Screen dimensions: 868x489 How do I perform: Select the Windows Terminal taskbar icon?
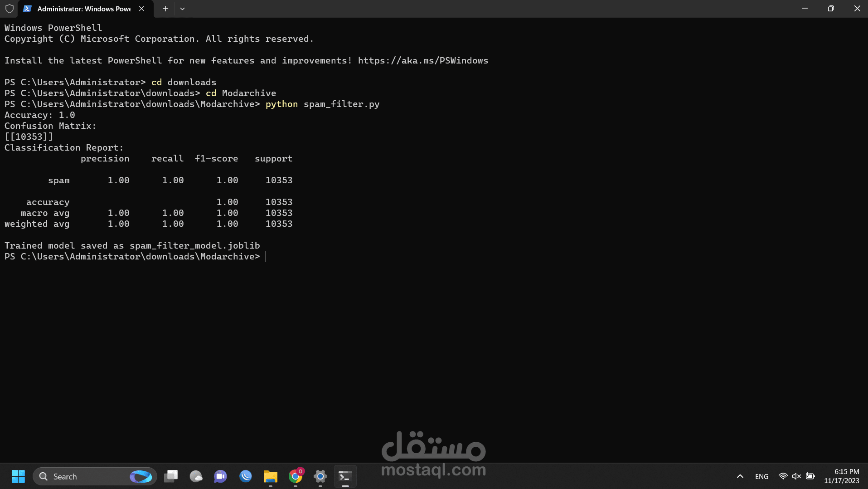pyautogui.click(x=345, y=476)
